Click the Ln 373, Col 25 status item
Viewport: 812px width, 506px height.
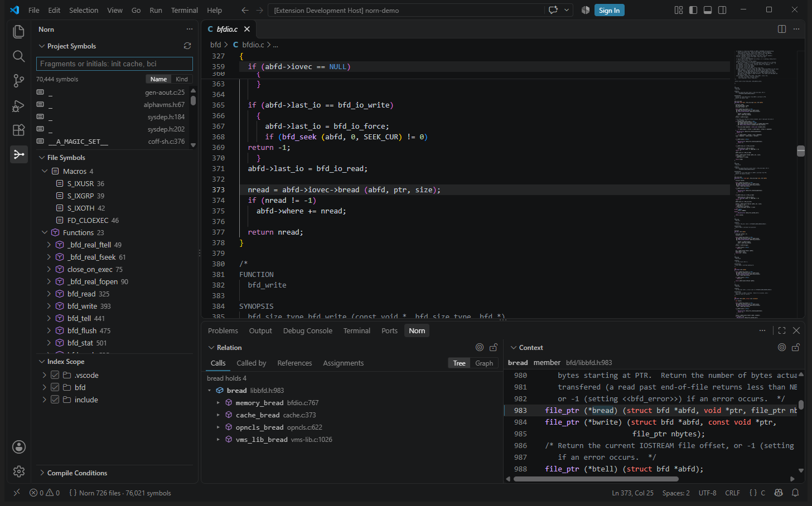[632, 493]
